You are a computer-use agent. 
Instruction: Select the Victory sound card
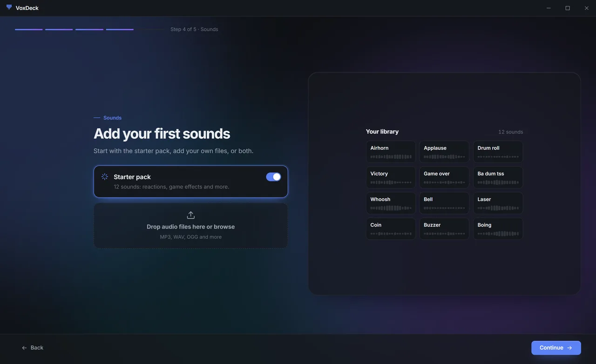[391, 177]
